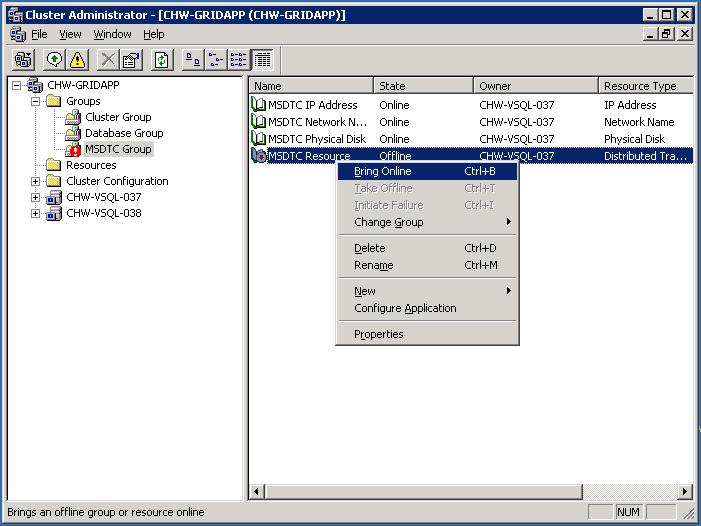Restore the inner MDI child window
This screenshot has height=526, width=701.
click(x=666, y=34)
